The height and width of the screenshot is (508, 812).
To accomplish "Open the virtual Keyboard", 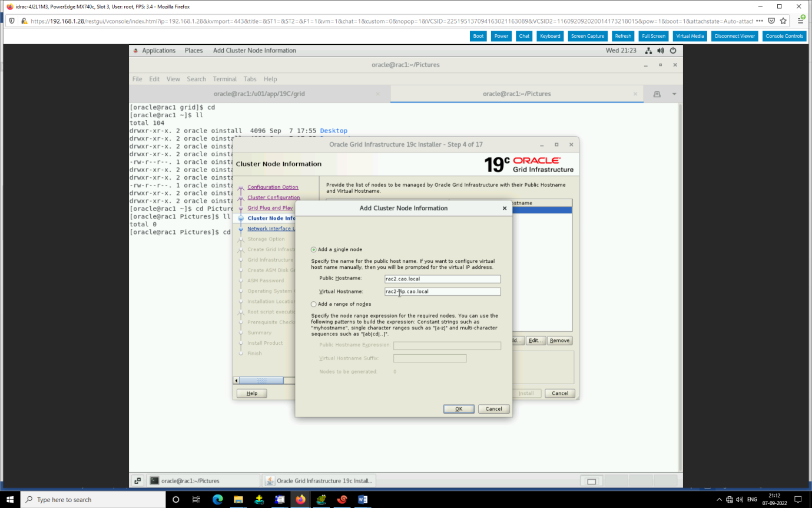I will 550,36.
